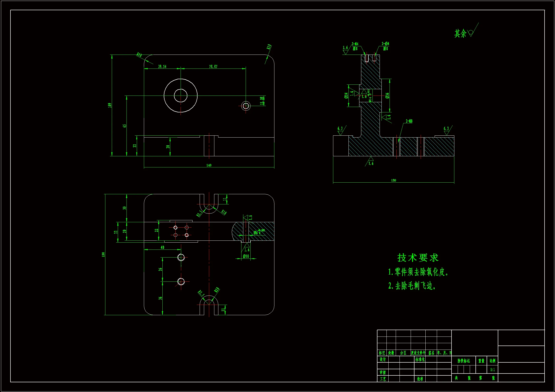Click the 技术要求 heading text
The image size is (555, 392).
418,258
